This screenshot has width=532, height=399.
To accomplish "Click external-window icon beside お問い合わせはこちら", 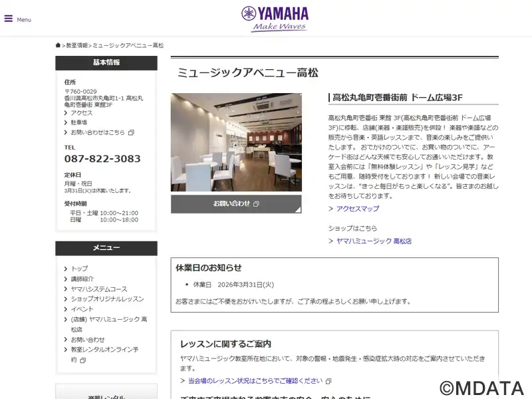I will click(x=131, y=132).
